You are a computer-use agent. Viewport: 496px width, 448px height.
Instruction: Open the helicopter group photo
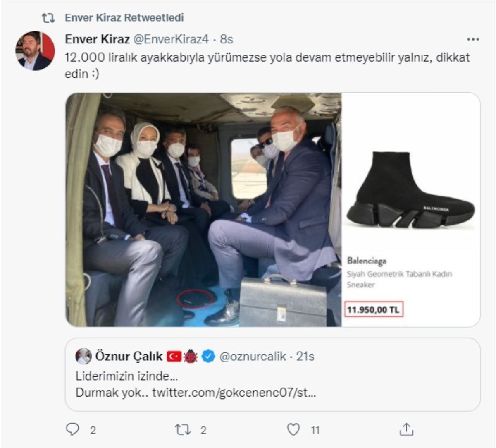click(203, 209)
